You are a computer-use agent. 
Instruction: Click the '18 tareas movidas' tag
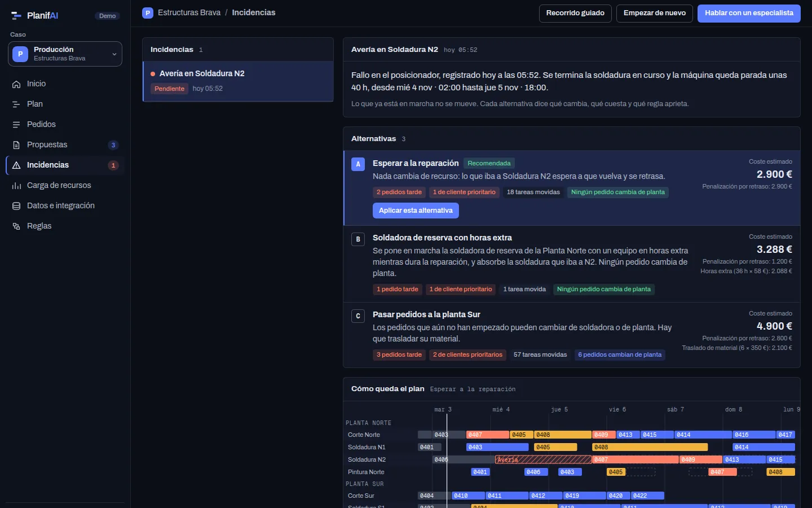coord(533,192)
